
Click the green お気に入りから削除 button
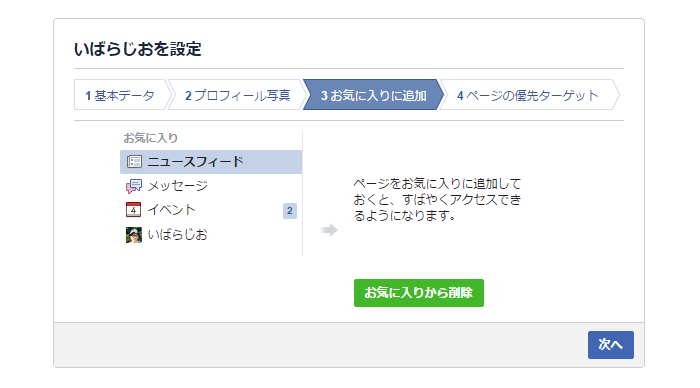[419, 293]
